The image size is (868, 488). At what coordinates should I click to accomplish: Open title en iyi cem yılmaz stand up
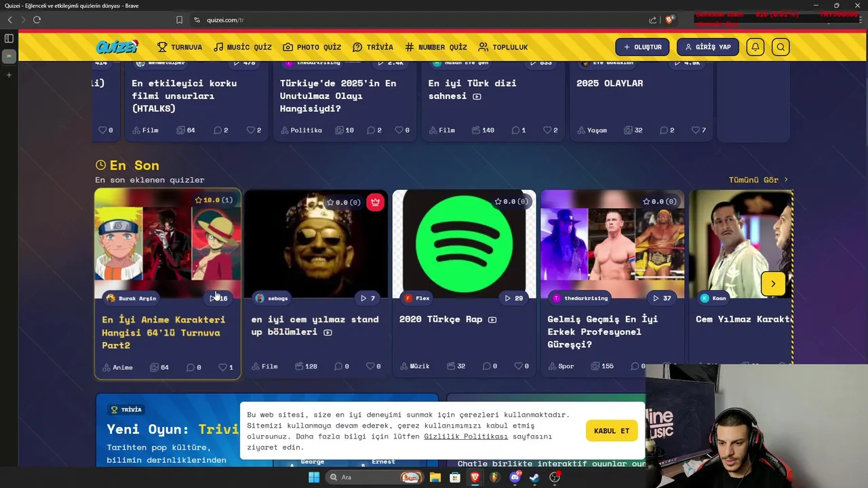[315, 325]
